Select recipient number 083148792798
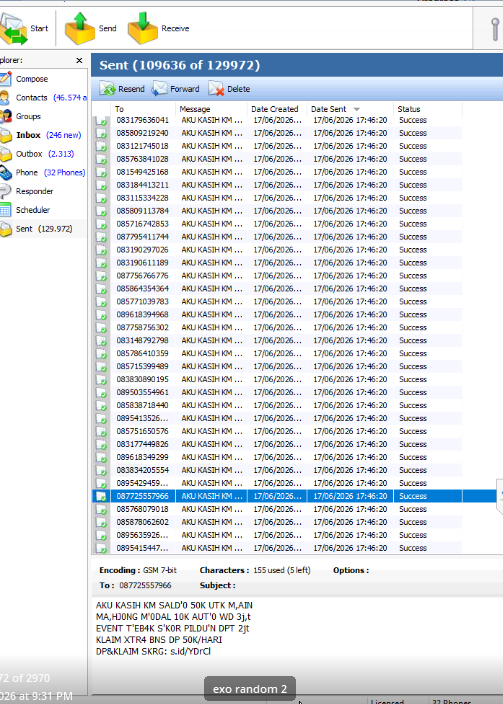This screenshot has height=704, width=503. click(x=143, y=340)
